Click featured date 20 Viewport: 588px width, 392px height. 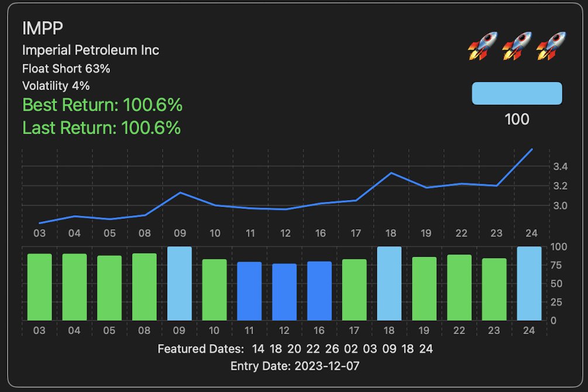pyautogui.click(x=295, y=349)
